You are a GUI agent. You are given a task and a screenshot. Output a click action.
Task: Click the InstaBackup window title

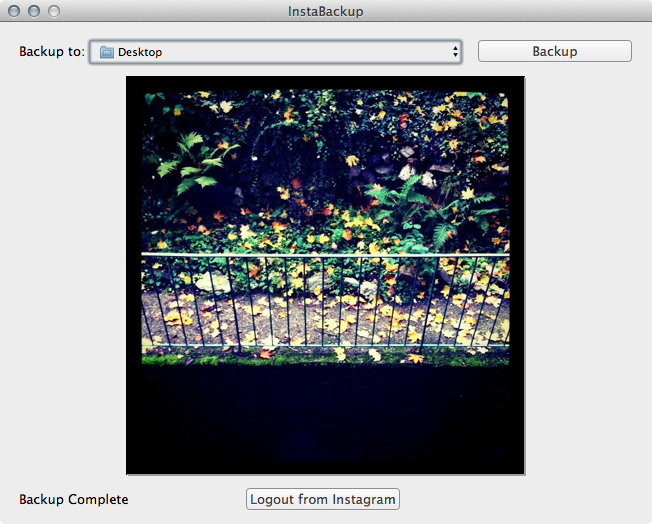coord(326,11)
